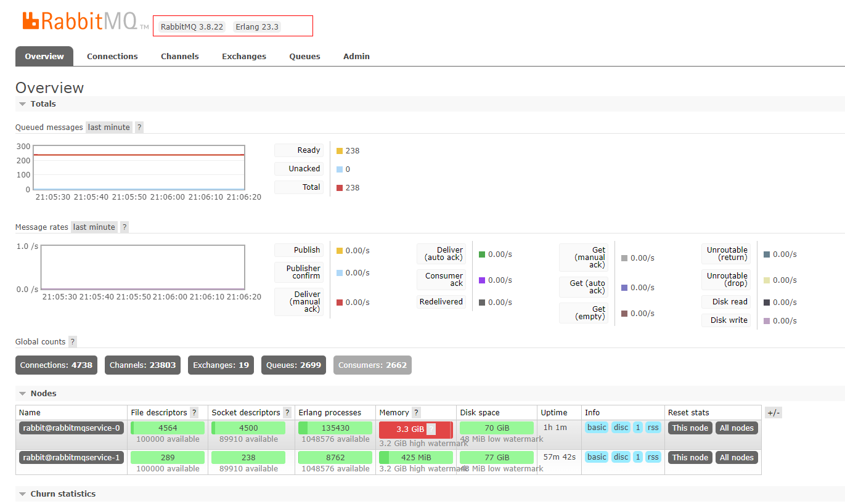
Task: Reset stats All nodes in rabbitmqservice-0 row
Action: pyautogui.click(x=737, y=428)
